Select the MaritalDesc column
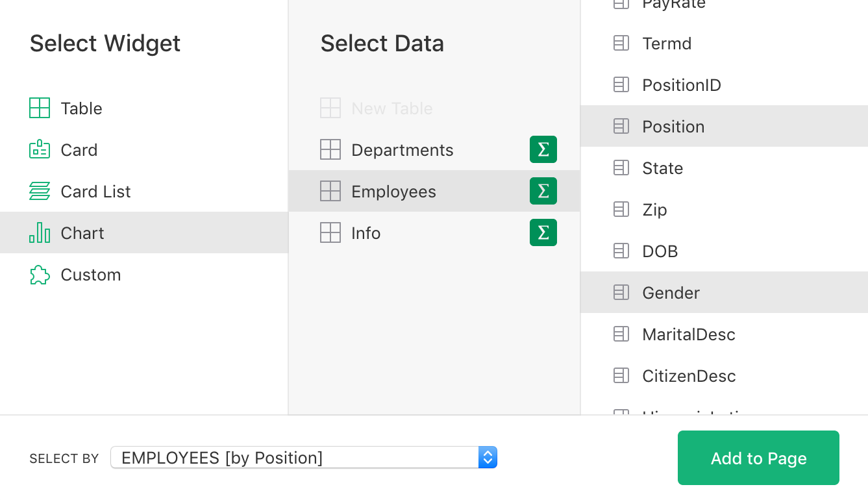The width and height of the screenshot is (868, 500). pos(688,334)
